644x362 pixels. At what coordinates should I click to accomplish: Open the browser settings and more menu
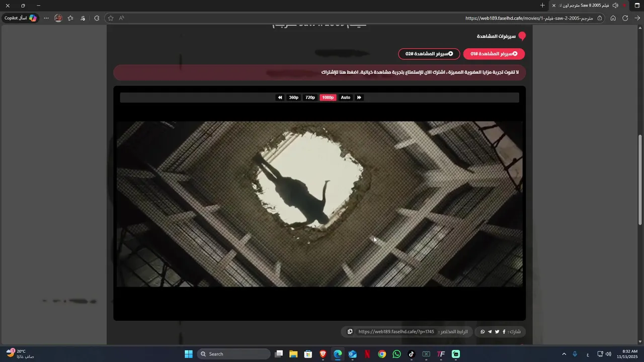click(46, 18)
